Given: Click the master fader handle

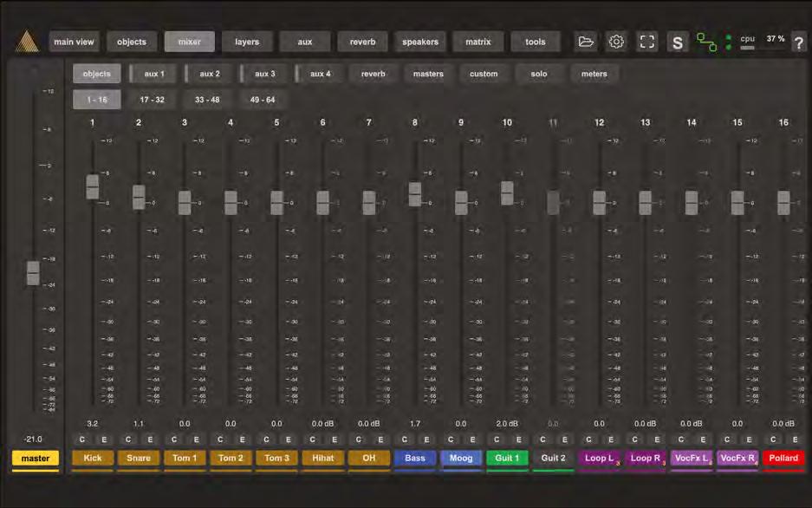Looking at the screenshot, I should coord(33,273).
